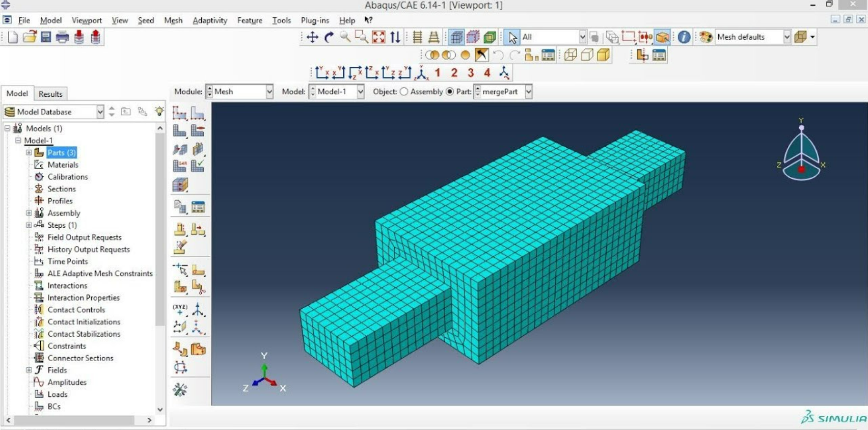868x430 pixels.
Task: Click the lightbulb filter icon in Model tree
Action: [159, 112]
